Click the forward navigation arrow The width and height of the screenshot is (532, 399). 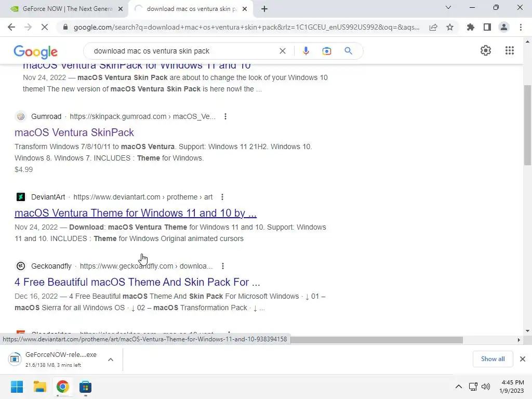pyautogui.click(x=28, y=27)
